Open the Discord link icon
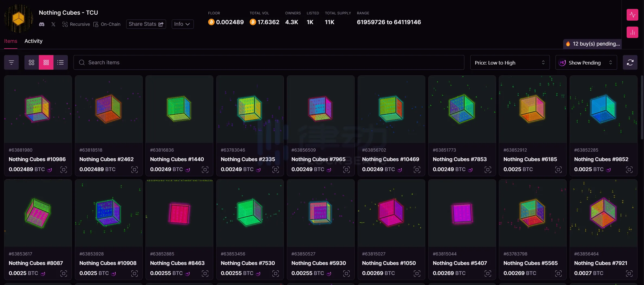Viewport: 644px width, 285px height. tap(42, 24)
